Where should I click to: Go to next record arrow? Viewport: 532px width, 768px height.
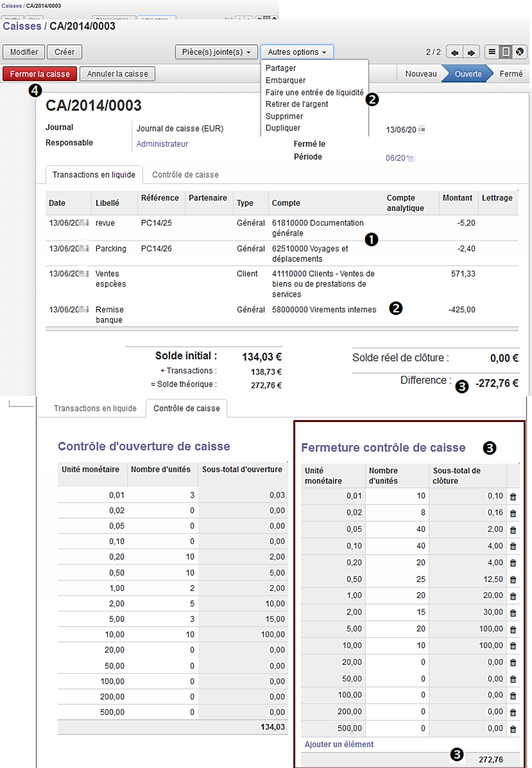coord(472,52)
